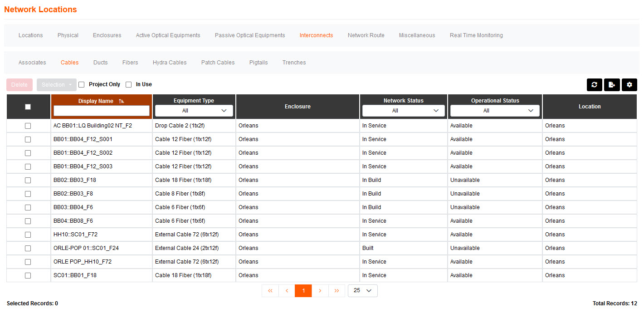Viewport: 644px width, 318px height.
Task: Open the page size 25 dropdown
Action: [x=362, y=291]
